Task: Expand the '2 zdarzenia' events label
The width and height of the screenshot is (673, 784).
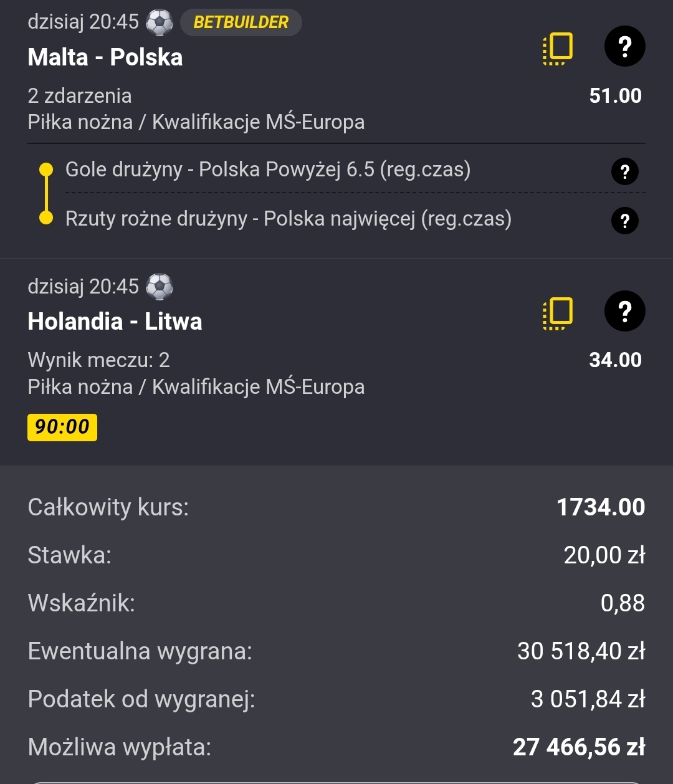Action: (80, 96)
